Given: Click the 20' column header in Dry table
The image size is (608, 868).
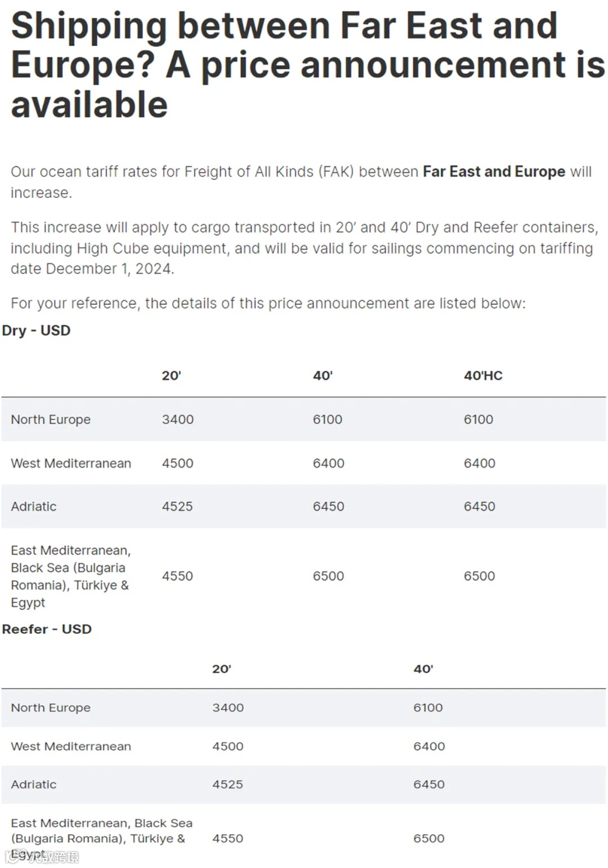Looking at the screenshot, I should click(171, 376).
